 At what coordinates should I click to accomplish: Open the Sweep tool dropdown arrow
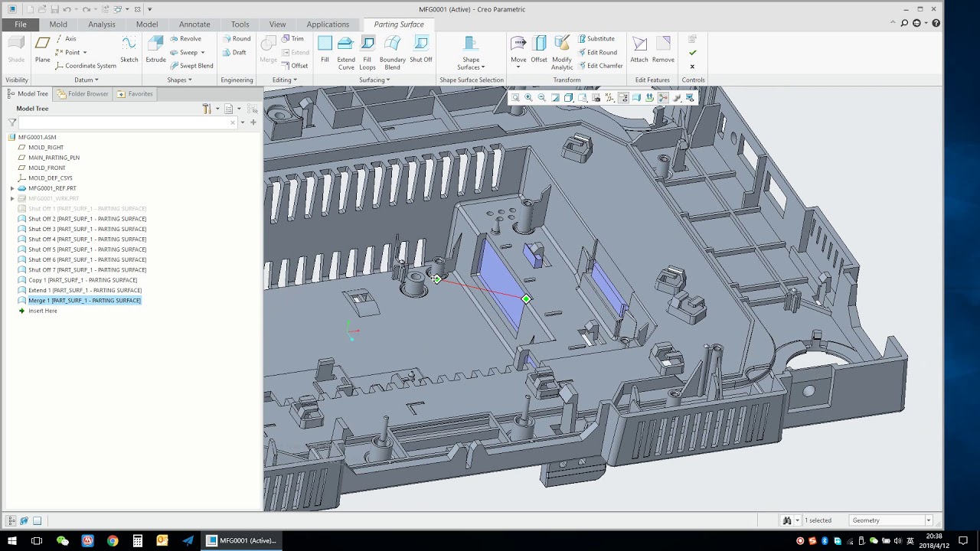coord(202,52)
